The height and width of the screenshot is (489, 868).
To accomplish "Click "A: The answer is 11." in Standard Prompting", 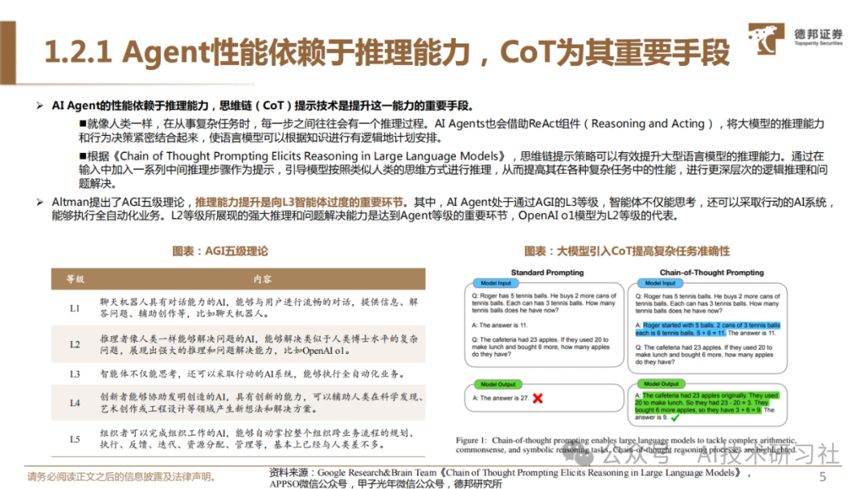I will pyautogui.click(x=500, y=326).
